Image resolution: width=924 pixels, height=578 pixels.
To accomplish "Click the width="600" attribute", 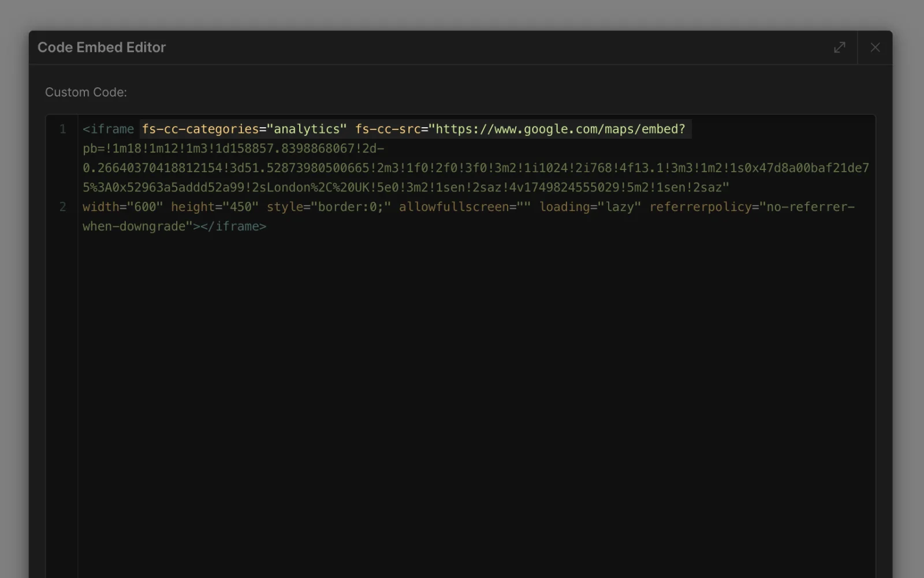I will point(122,207).
